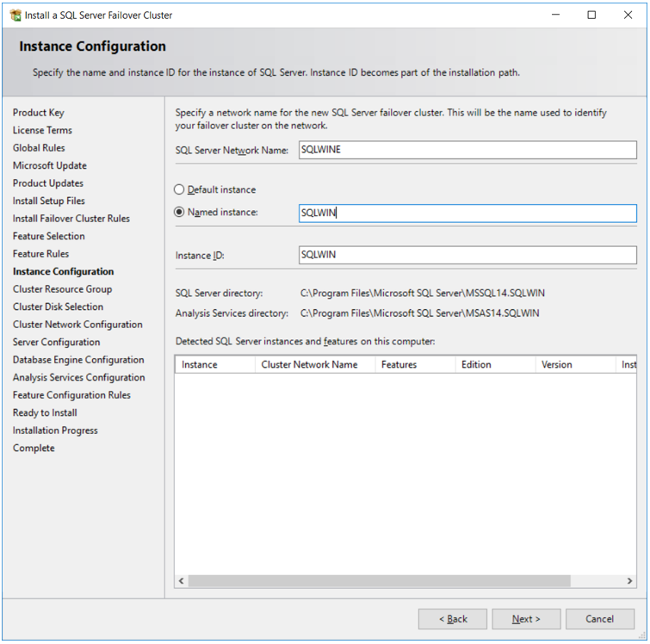This screenshot has height=644, width=650.
Task: Minimize the setup window
Action: 556,15
